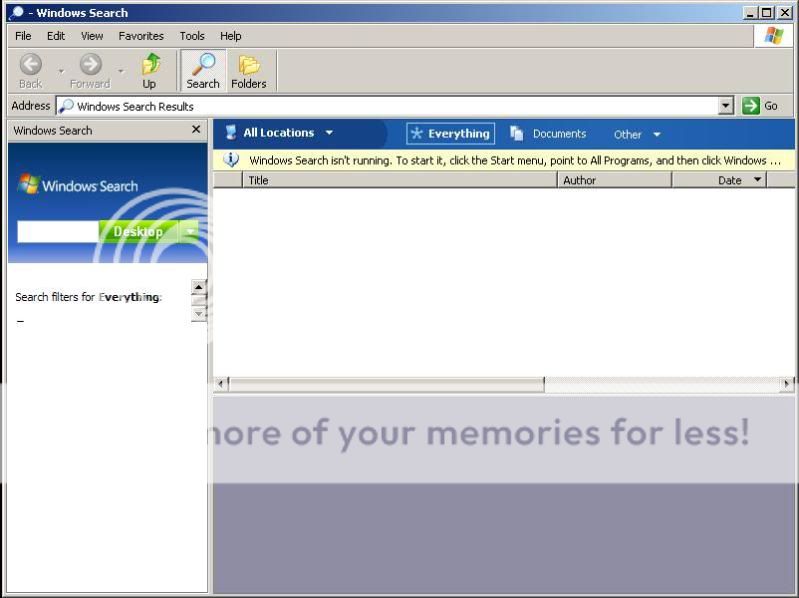
Task: Click the Windows flag logo in menu bar
Action: click(x=774, y=36)
